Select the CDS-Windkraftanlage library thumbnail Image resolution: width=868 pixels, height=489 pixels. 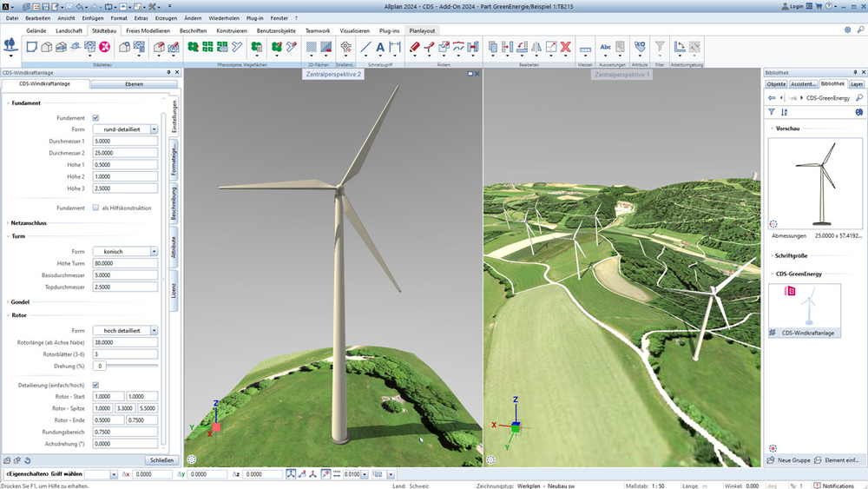(805, 310)
